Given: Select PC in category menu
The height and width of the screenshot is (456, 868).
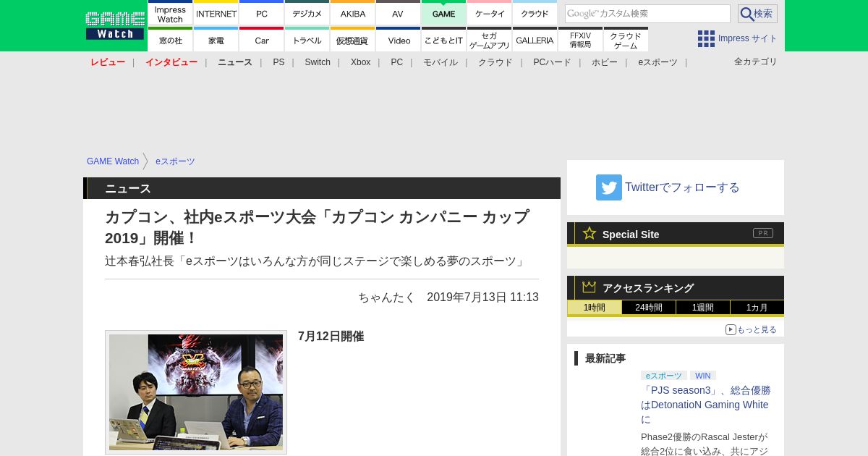Looking at the screenshot, I should point(396,62).
